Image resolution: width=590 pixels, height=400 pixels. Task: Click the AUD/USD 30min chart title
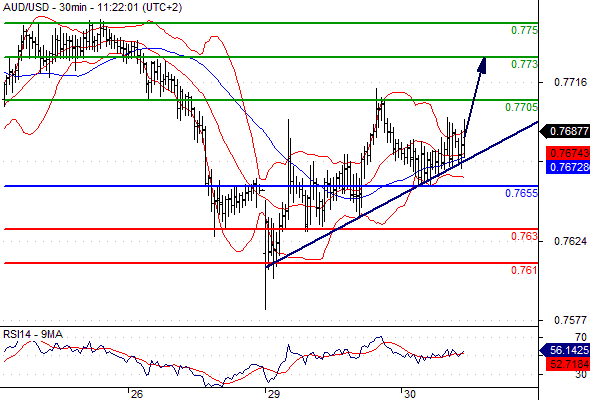pyautogui.click(x=92, y=7)
